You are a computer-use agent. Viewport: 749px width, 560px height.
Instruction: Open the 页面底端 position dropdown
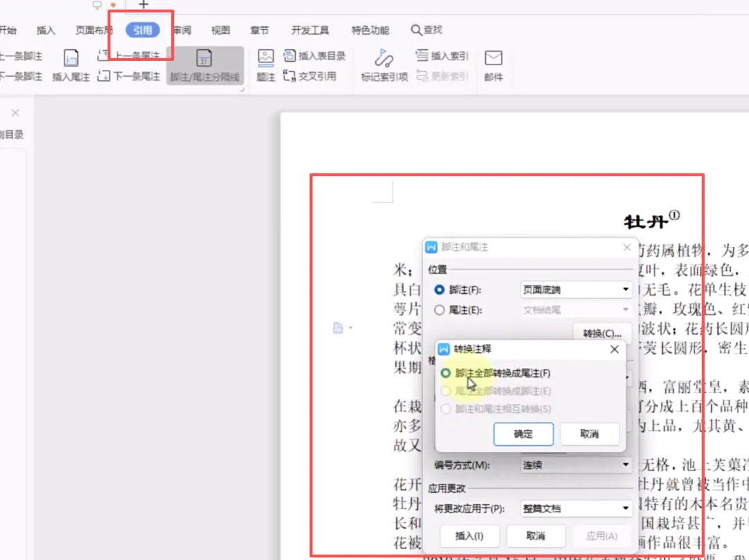pos(576,290)
